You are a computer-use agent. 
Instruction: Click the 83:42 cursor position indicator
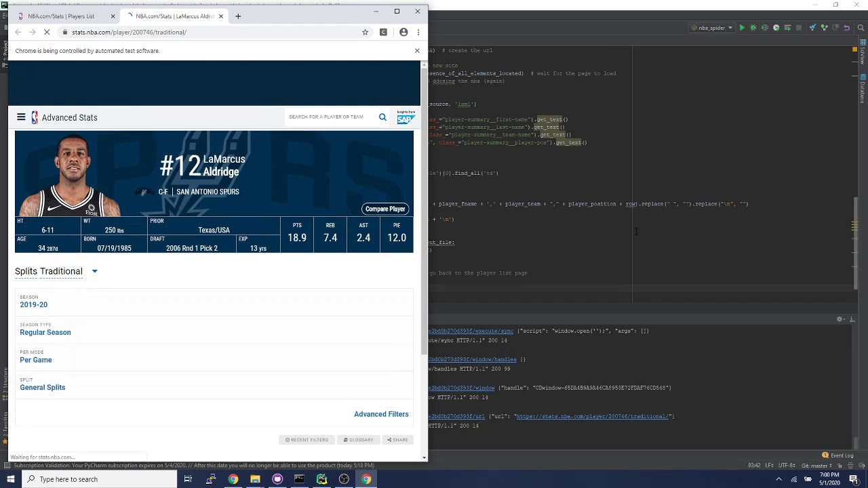click(754, 466)
